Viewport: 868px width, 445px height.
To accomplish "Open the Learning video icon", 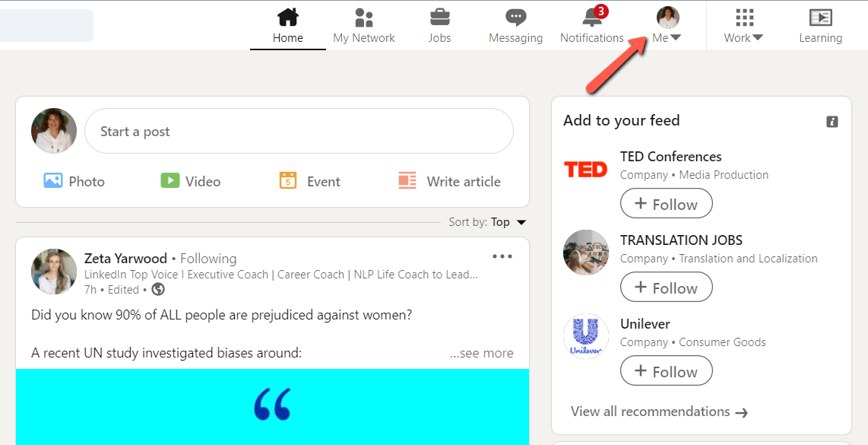I will [x=820, y=17].
